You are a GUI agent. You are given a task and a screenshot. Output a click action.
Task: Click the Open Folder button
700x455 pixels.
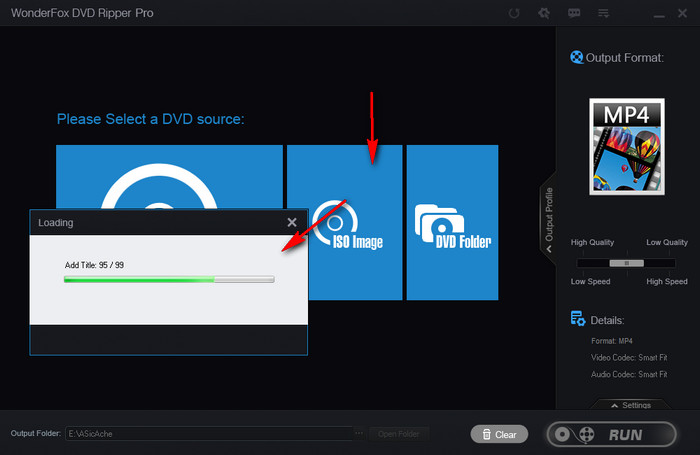pos(399,434)
